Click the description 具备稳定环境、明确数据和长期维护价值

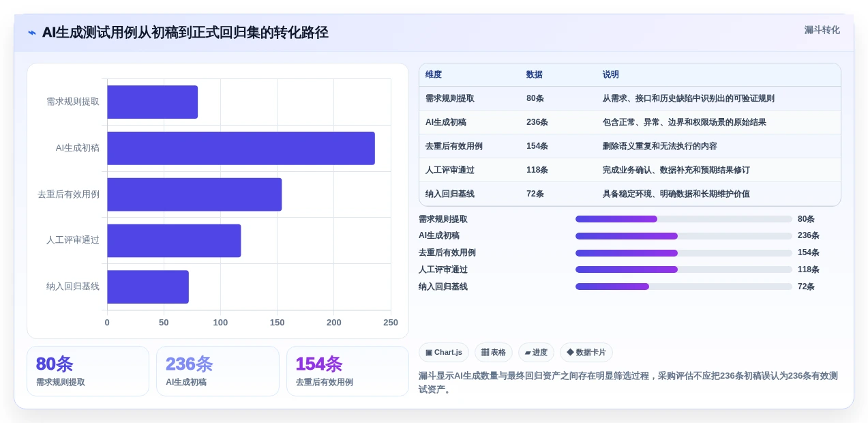(676, 194)
